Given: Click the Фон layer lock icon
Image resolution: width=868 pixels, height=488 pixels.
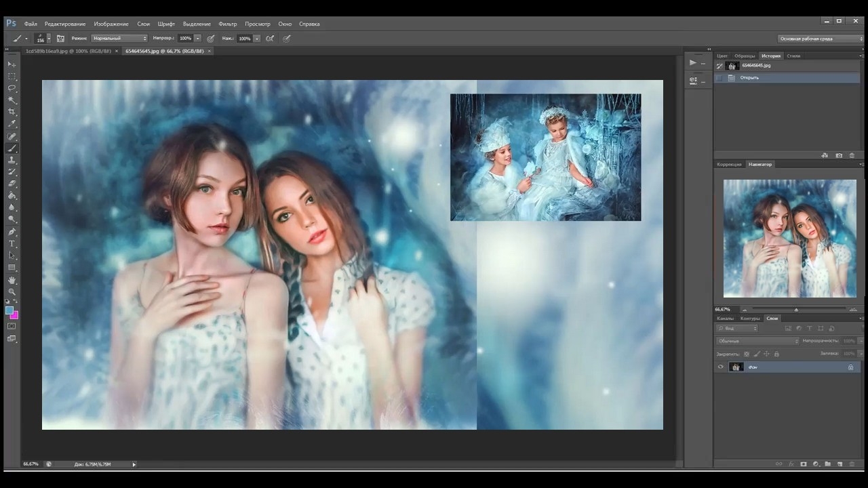Looking at the screenshot, I should pos(850,367).
